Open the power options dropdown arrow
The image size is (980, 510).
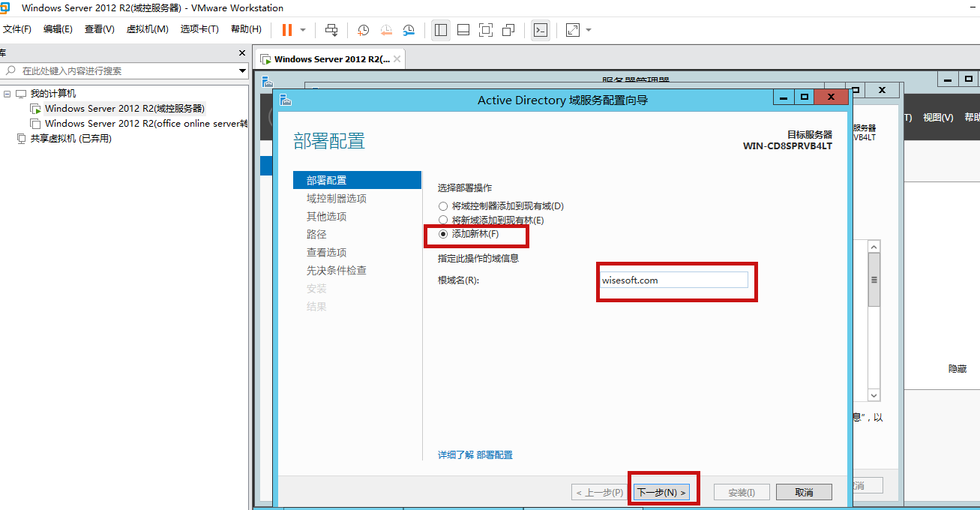coord(303,30)
